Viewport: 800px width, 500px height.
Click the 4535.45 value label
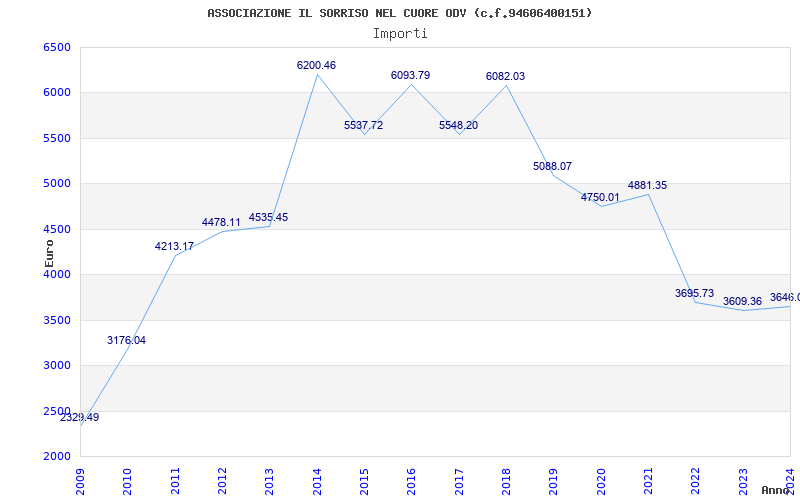tap(268, 217)
